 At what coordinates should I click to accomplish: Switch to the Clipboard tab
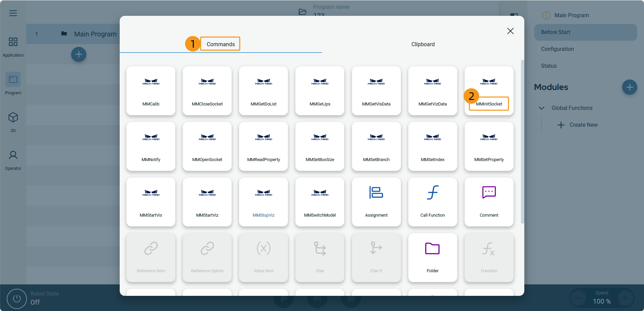pyautogui.click(x=423, y=44)
